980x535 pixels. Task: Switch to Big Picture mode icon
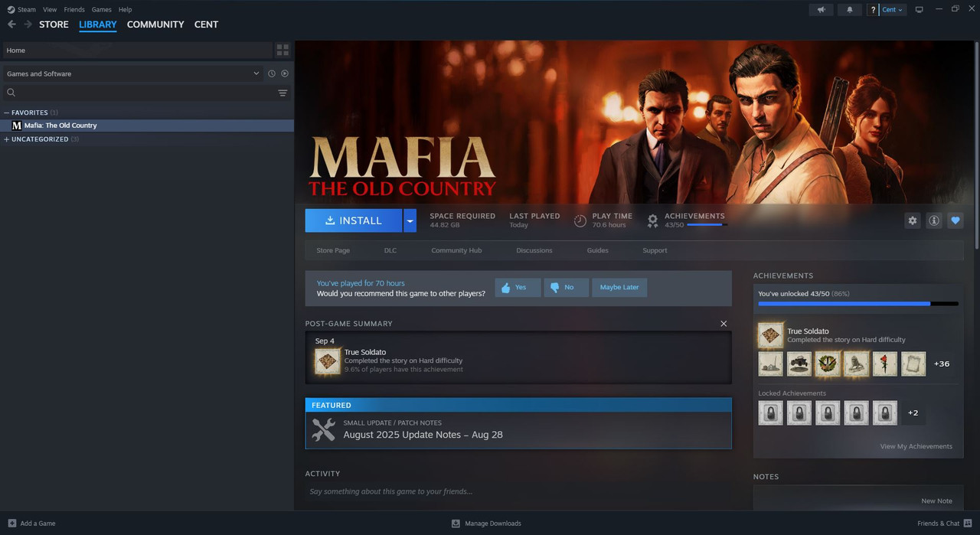click(920, 9)
